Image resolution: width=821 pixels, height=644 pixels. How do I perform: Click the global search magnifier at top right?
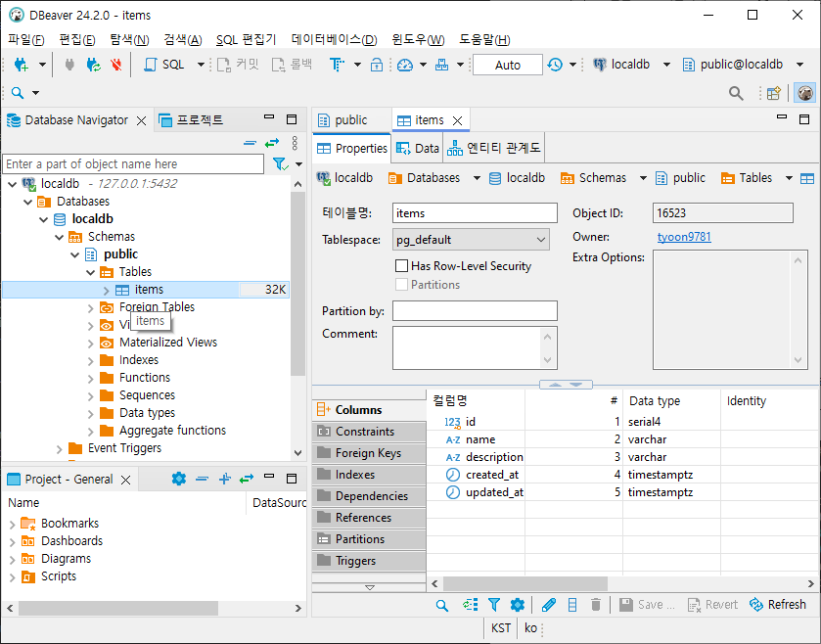pyautogui.click(x=736, y=93)
